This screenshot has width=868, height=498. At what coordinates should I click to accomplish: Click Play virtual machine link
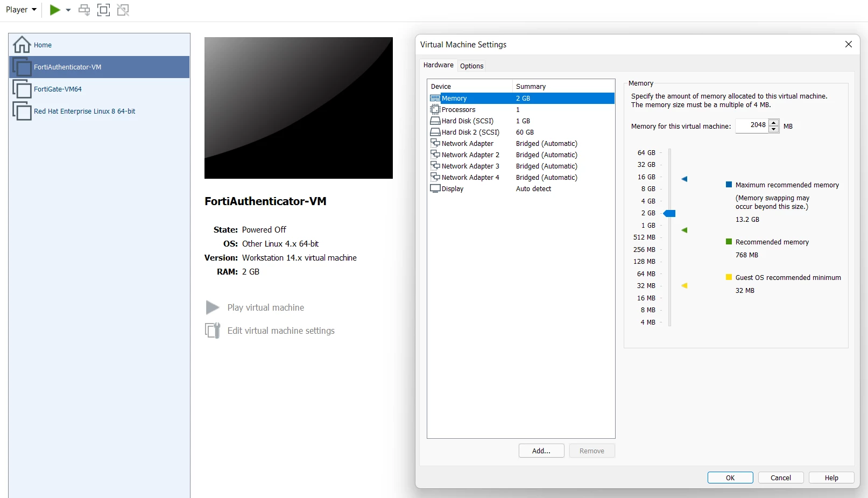point(266,307)
